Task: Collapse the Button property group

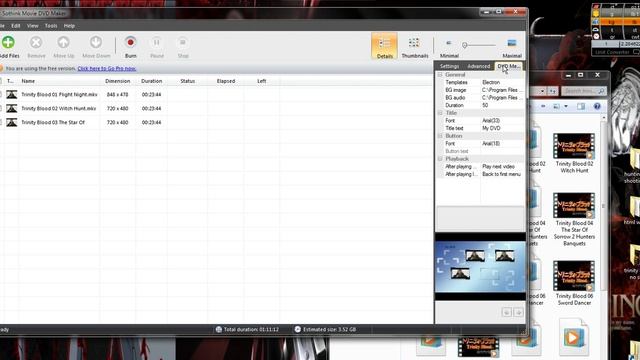Action: click(440, 136)
